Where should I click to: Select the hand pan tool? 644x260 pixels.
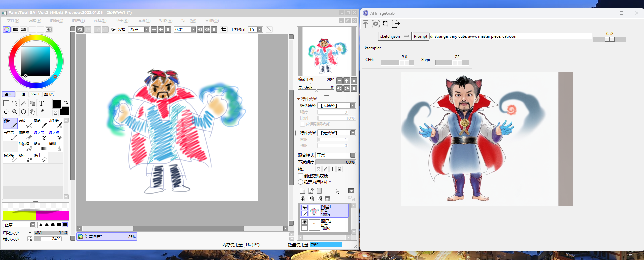click(32, 112)
